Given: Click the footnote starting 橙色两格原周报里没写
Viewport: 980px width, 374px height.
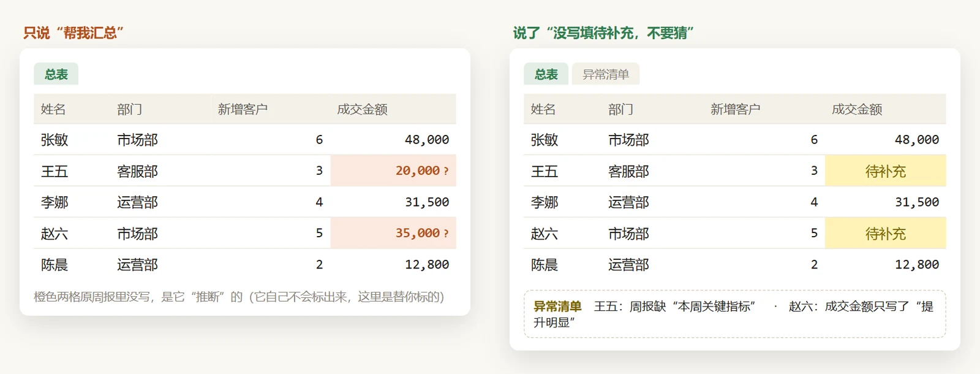Looking at the screenshot, I should coord(239,297).
